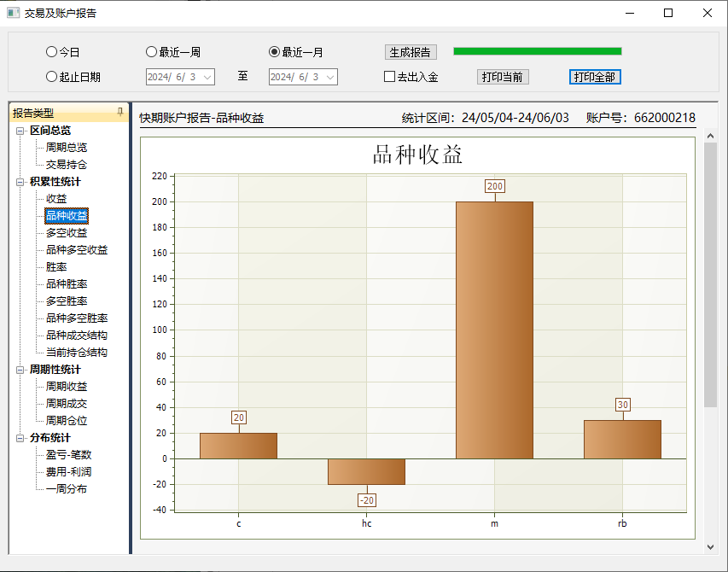Enable the 去出入金 checkbox
Screen dimensions: 728x572
[x=390, y=77]
